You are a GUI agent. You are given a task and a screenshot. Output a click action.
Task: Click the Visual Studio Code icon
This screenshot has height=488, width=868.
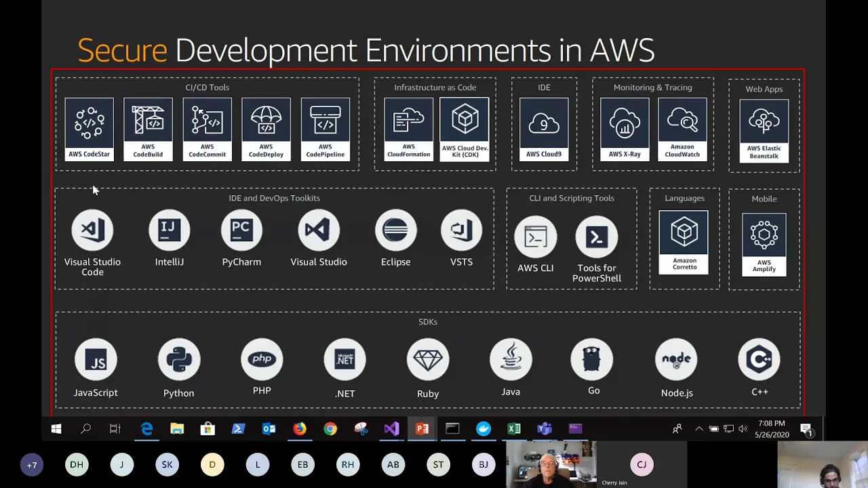point(92,230)
